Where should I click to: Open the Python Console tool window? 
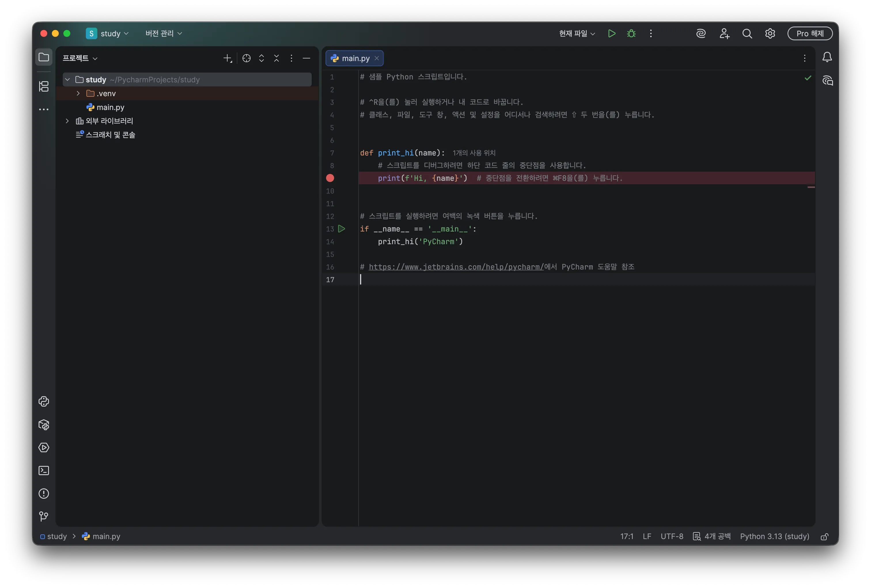click(44, 401)
